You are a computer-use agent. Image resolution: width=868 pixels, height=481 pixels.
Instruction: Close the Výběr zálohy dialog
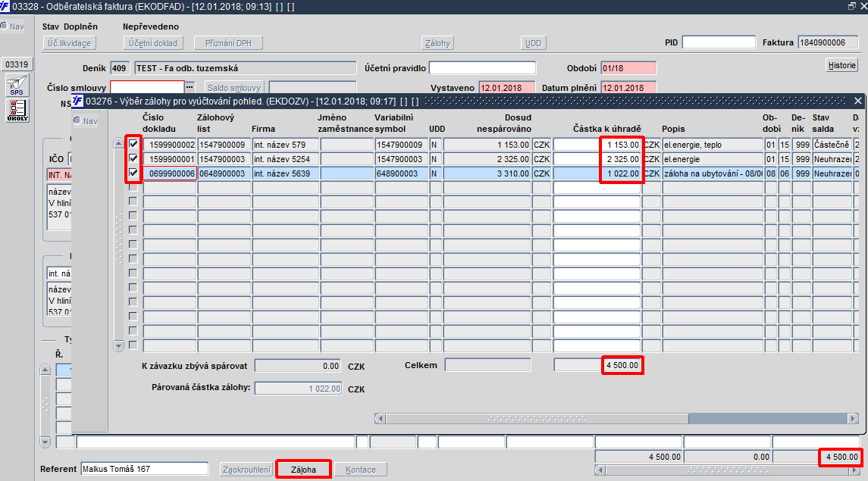pyautogui.click(x=858, y=101)
